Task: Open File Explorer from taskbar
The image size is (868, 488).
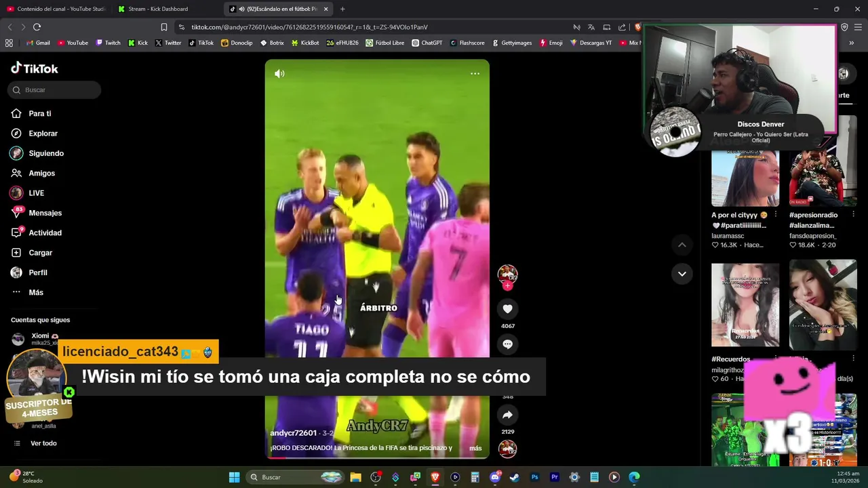Action: [355, 477]
